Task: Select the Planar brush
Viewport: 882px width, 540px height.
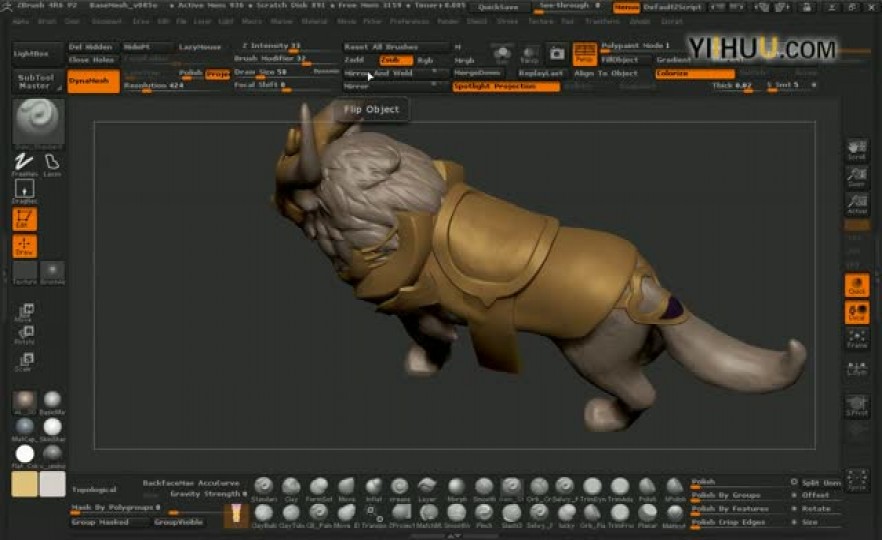Action: pos(647,515)
